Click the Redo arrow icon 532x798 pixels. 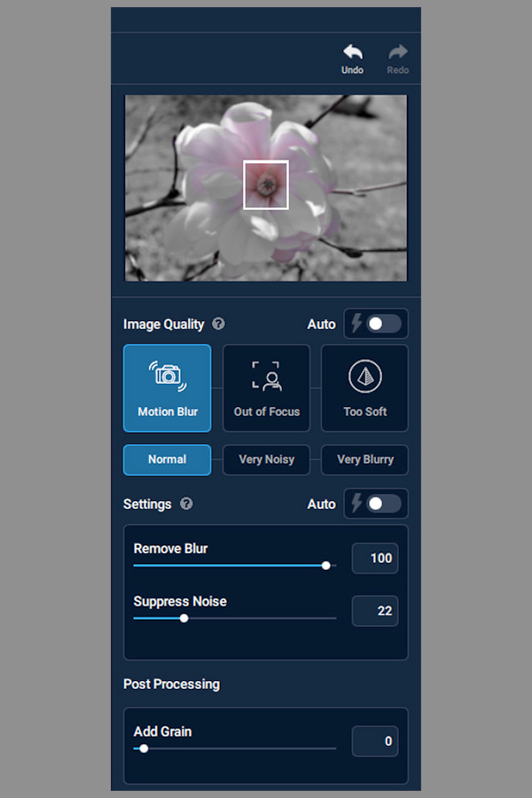pos(397,52)
